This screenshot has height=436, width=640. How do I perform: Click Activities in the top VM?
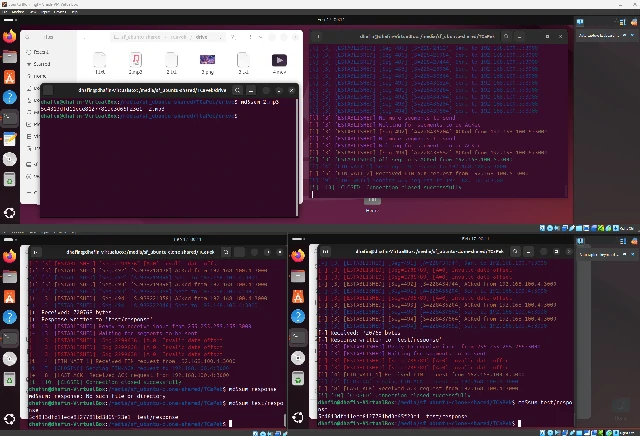click(x=10, y=20)
